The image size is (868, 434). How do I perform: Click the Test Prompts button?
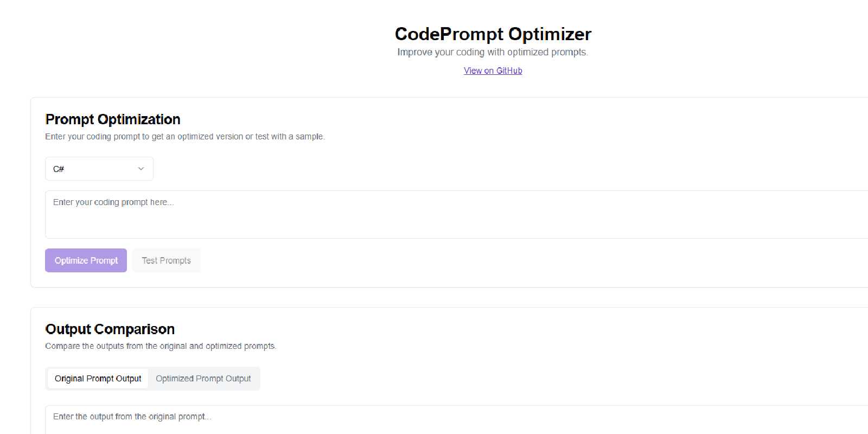click(x=166, y=260)
